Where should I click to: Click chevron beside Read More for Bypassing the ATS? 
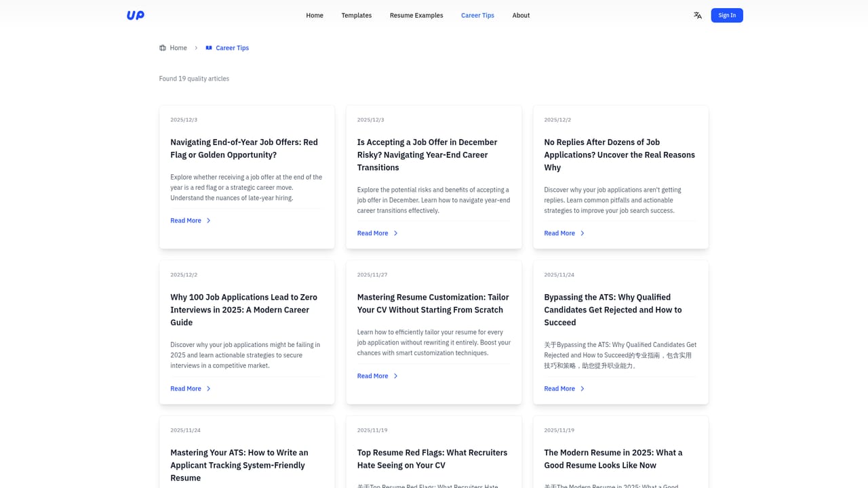pyautogui.click(x=582, y=389)
